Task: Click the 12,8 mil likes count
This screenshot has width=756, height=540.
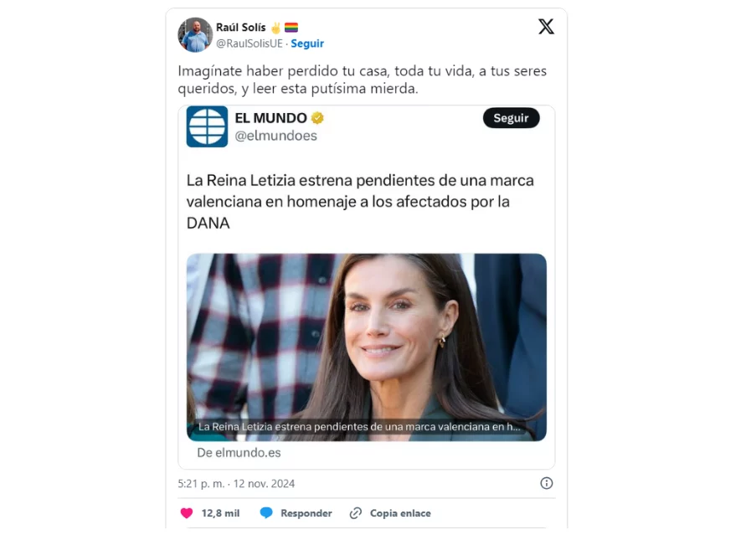Action: pos(220,513)
